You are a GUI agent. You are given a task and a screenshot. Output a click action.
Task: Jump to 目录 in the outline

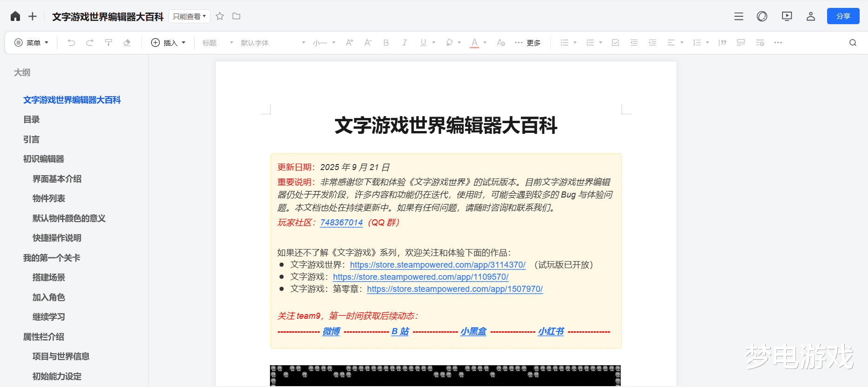(x=32, y=120)
